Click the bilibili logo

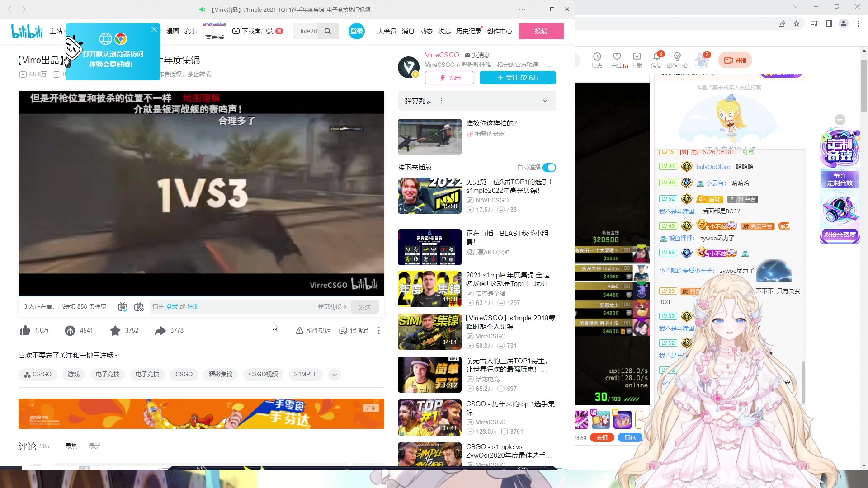[x=27, y=31]
